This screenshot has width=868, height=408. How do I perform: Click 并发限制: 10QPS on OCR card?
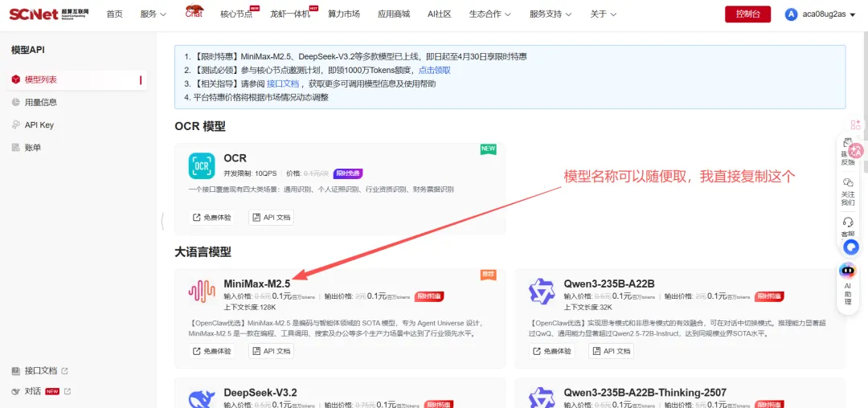point(250,173)
